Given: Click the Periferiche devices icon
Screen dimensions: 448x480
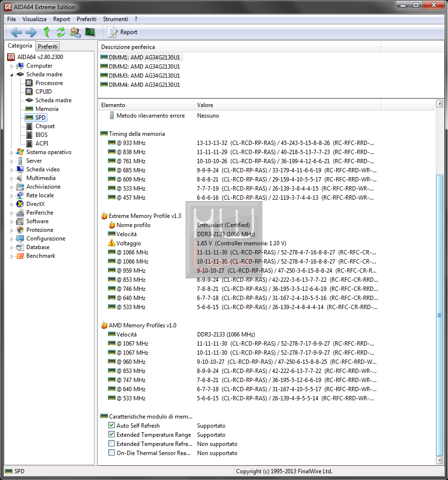Looking at the screenshot, I should (20, 213).
